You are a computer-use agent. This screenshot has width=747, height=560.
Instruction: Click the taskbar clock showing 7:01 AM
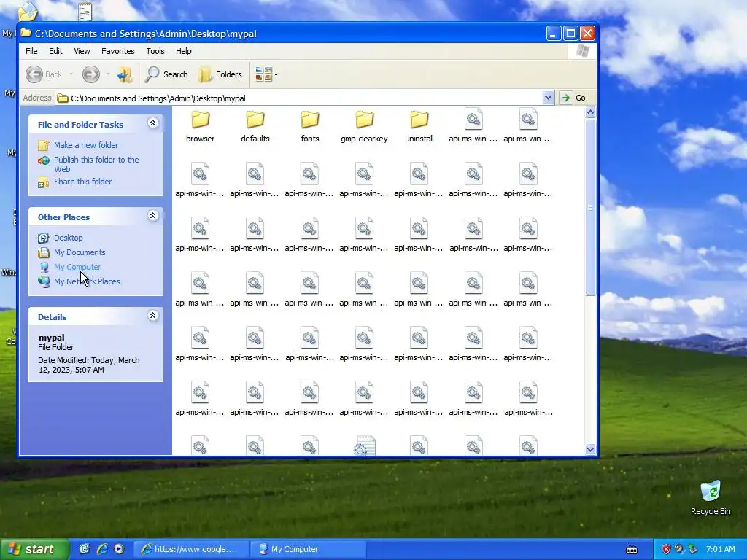(720, 549)
